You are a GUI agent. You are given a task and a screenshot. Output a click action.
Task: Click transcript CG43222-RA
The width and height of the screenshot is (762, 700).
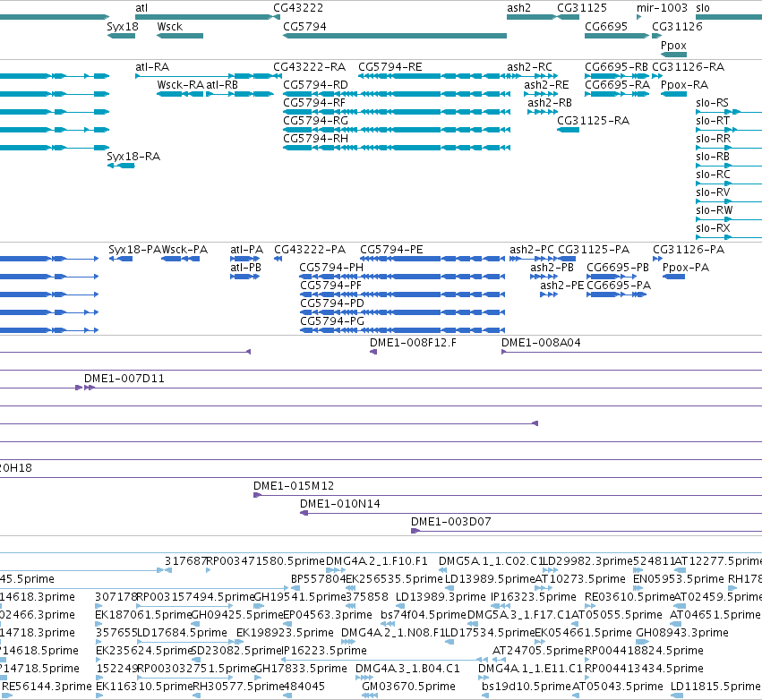point(309,66)
